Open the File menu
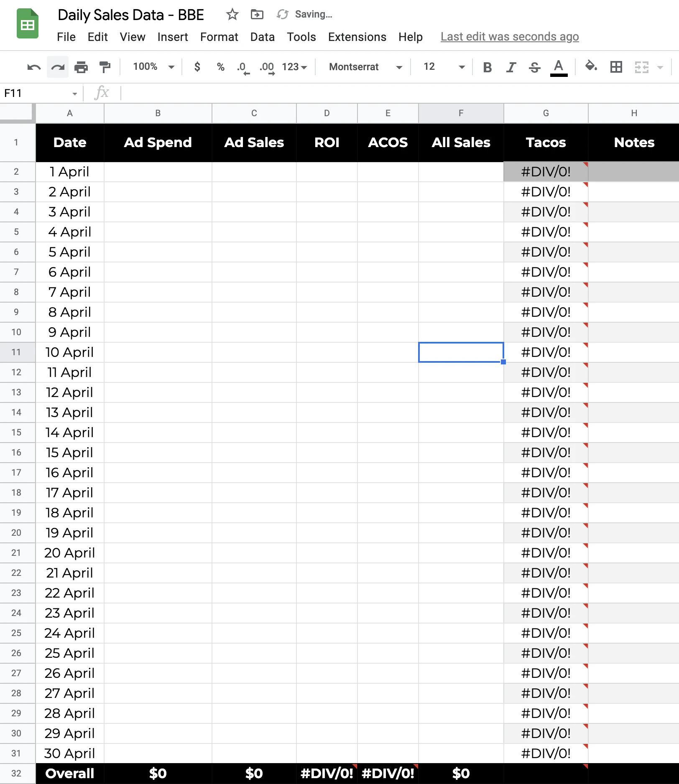679x784 pixels. 66,37
